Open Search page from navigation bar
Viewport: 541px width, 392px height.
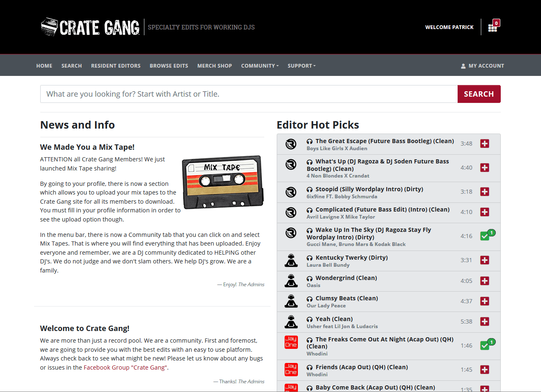click(71, 66)
